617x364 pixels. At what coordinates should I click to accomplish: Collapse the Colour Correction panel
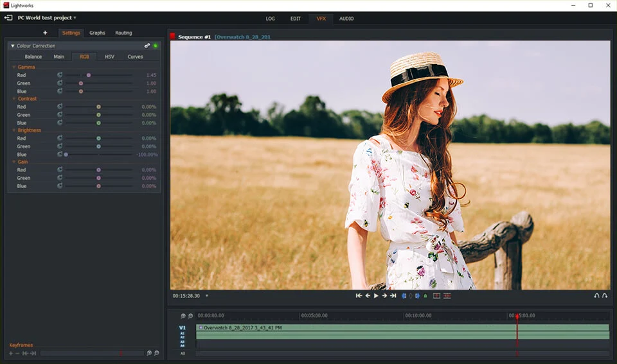point(12,46)
